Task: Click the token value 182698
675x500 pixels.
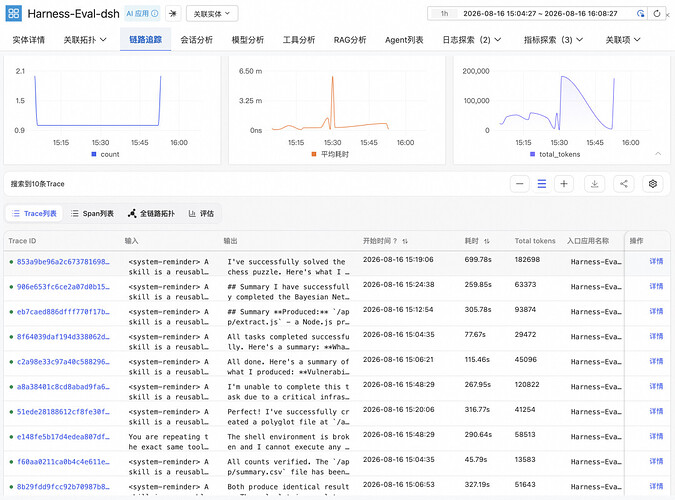Action: 527,259
